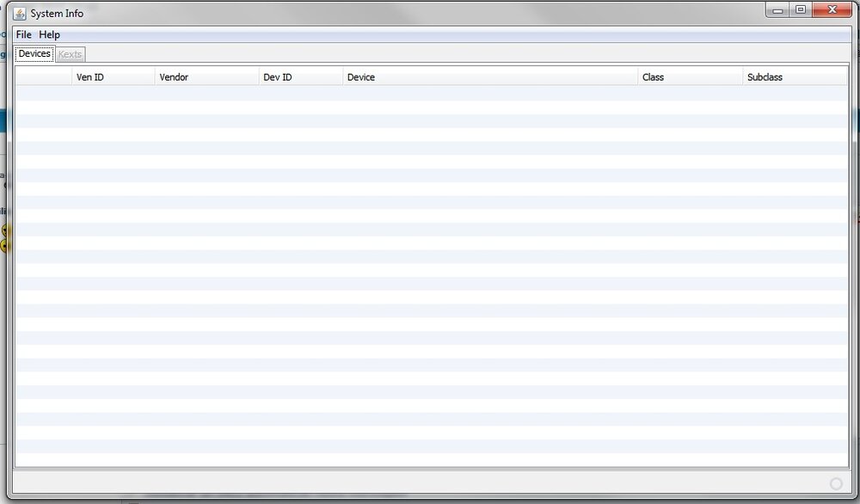Minimize the System Info window
The width and height of the screenshot is (860, 504).
(x=778, y=10)
